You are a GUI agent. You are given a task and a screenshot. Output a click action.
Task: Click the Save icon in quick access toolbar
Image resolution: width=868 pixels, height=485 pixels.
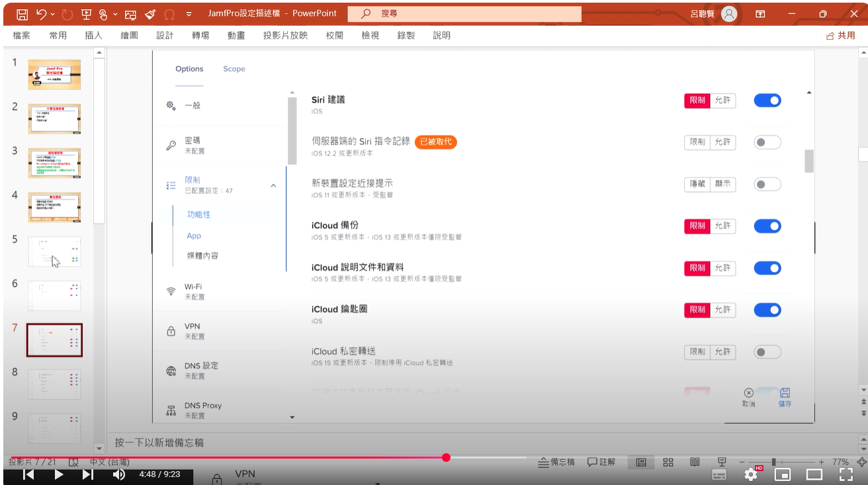click(22, 14)
